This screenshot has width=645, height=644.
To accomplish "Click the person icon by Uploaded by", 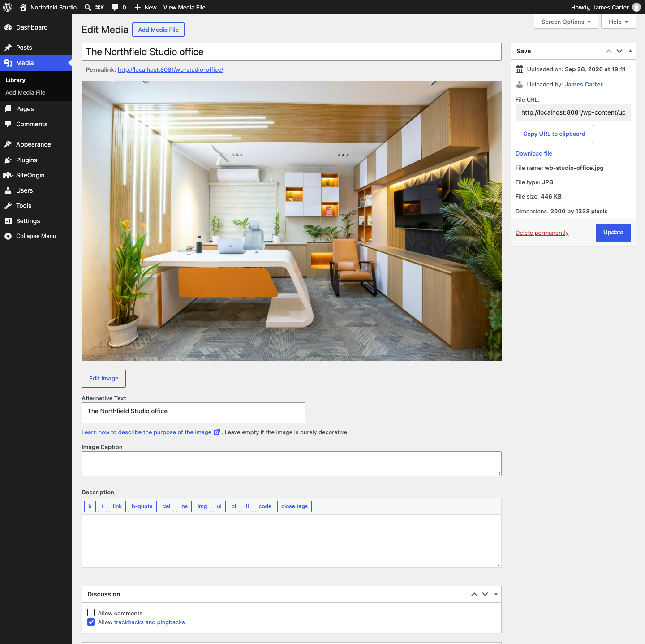I will click(520, 84).
